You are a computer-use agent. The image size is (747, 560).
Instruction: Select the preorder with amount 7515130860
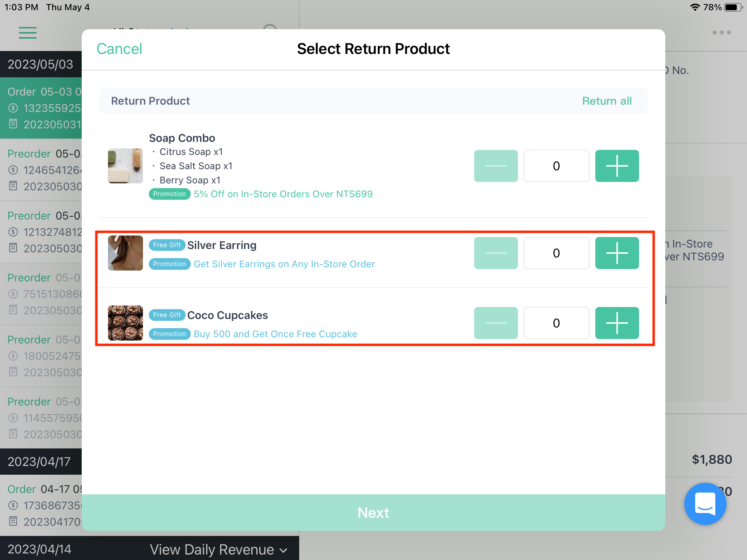point(41,294)
